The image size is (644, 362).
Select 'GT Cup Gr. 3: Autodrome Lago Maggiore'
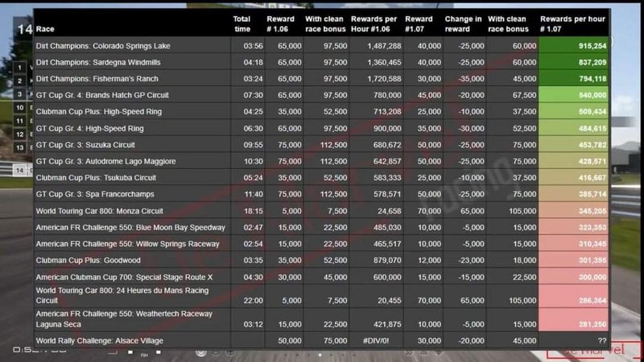[106, 162]
